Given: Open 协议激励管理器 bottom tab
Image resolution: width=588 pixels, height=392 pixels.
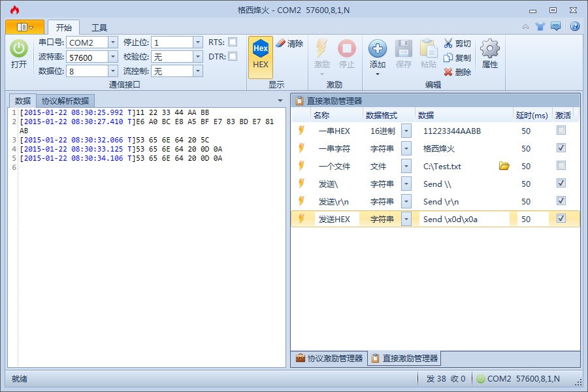Looking at the screenshot, I should click(x=329, y=358).
